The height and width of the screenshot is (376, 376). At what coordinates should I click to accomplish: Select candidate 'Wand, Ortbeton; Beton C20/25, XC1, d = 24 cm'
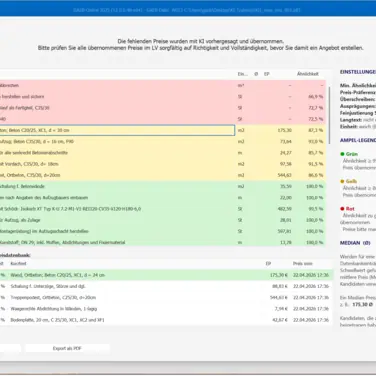(166, 275)
